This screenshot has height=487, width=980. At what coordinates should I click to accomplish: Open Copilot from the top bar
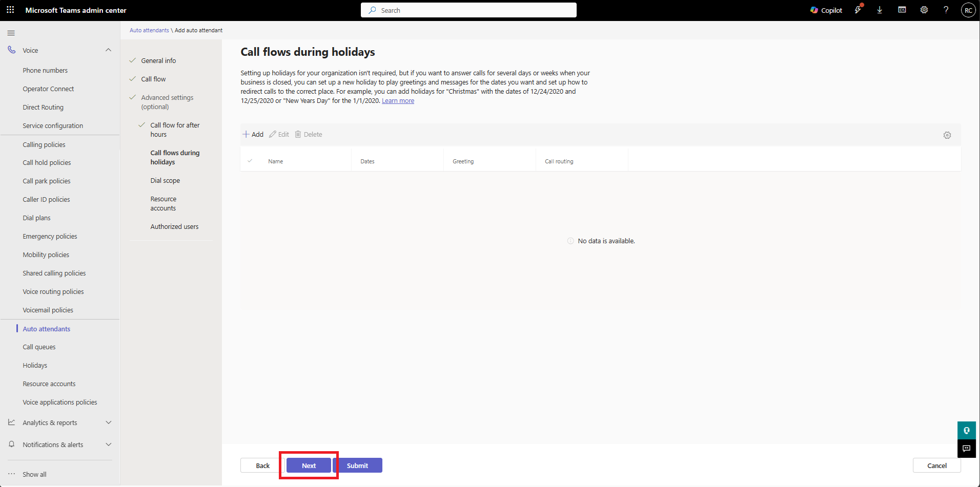point(826,10)
